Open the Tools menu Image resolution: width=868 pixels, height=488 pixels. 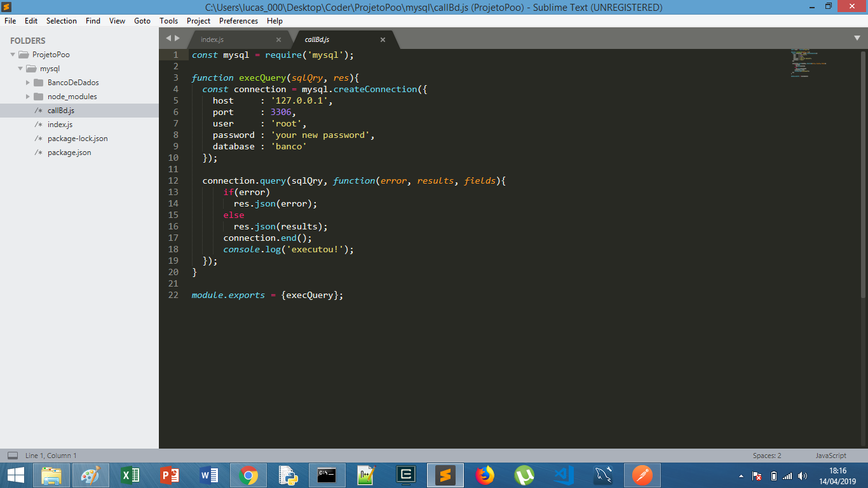point(168,21)
